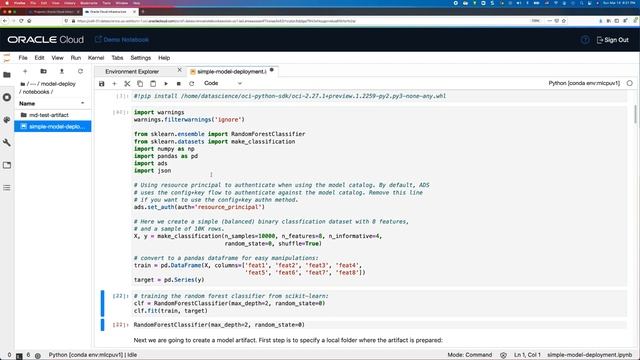Image resolution: width=640 pixels, height=360 pixels.
Task: Select the RandomForestClassifier training cell
Action: 380,303
